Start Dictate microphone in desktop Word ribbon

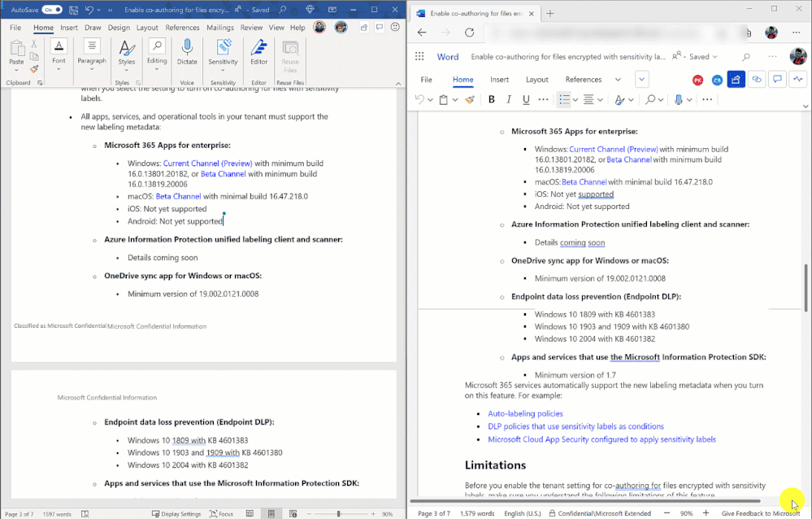(187, 52)
